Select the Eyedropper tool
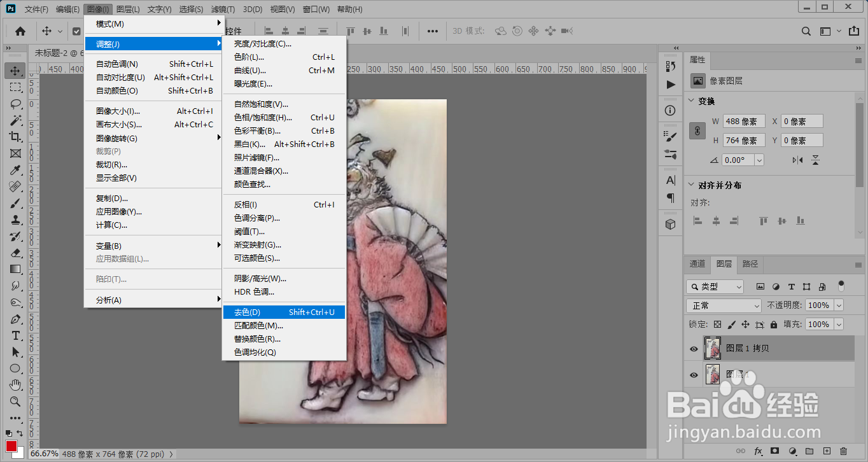The height and width of the screenshot is (462, 868). (15, 170)
